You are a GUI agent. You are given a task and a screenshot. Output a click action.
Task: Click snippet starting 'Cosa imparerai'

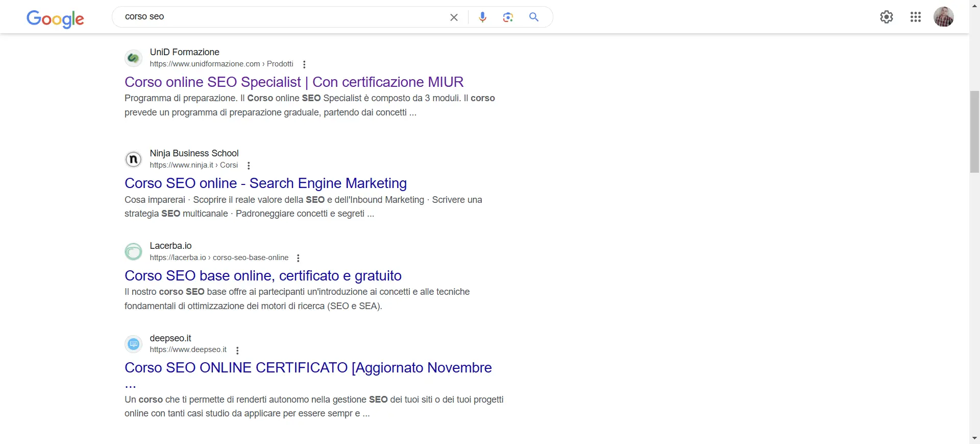point(303,206)
